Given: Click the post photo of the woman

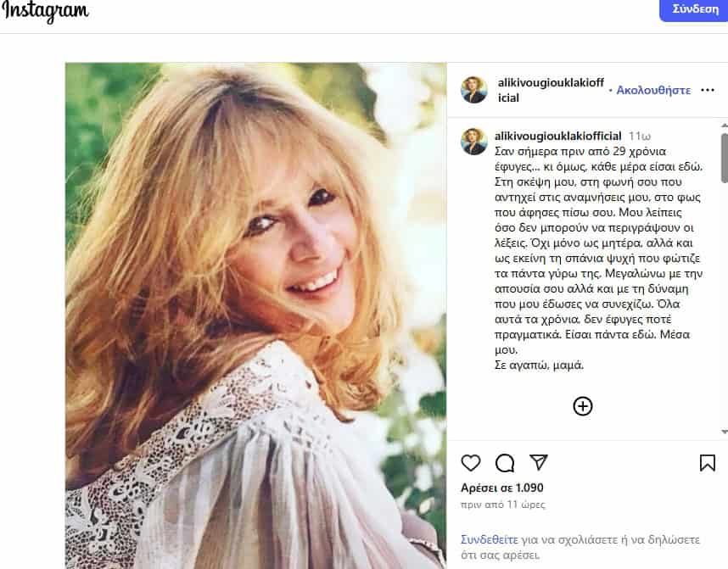Looking at the screenshot, I should point(255,315).
